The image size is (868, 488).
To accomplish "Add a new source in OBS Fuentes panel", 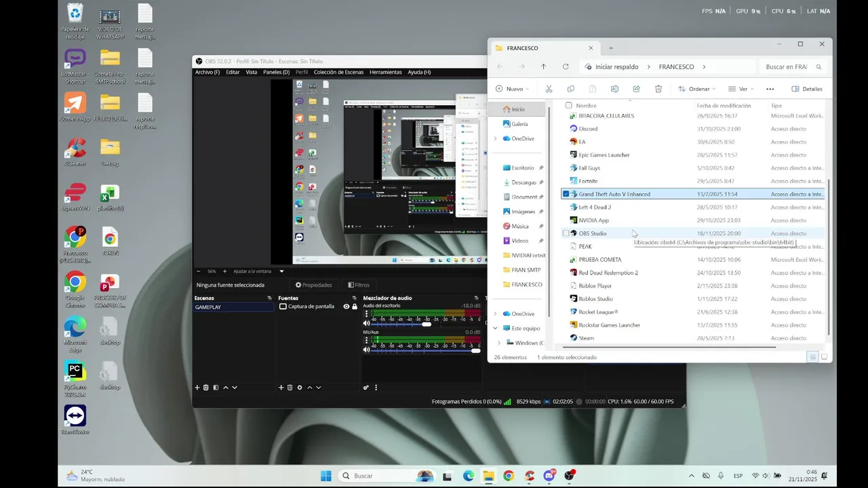I will pyautogui.click(x=281, y=388).
